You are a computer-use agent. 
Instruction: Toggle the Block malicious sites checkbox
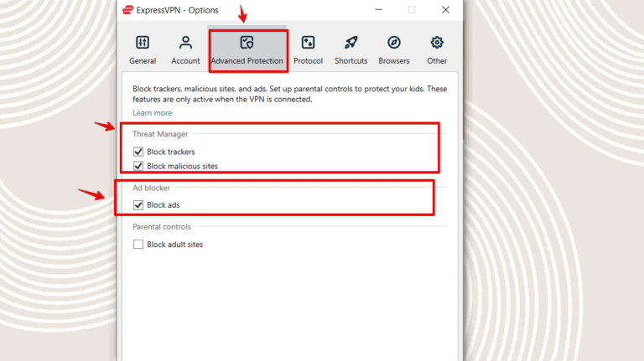pyautogui.click(x=138, y=166)
